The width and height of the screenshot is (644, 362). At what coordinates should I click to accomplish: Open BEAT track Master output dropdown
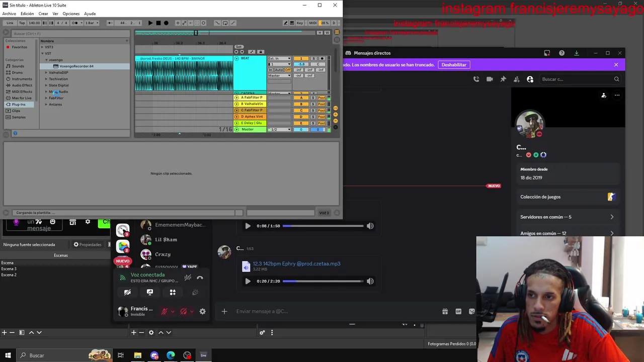point(279,75)
